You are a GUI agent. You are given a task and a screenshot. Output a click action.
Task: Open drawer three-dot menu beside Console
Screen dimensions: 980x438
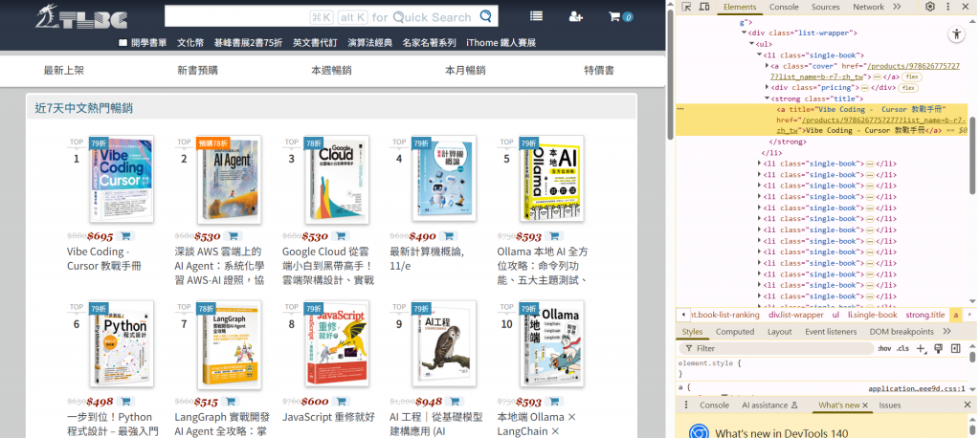[685, 405]
